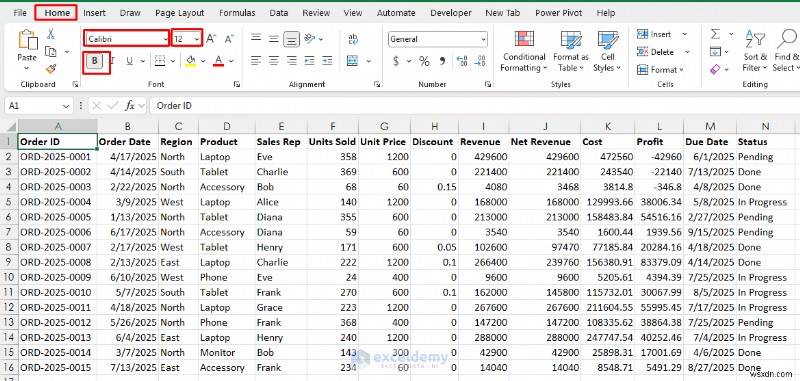This screenshot has width=800, height=381.
Task: Click the Fill down icon in Editing
Action: point(715,52)
